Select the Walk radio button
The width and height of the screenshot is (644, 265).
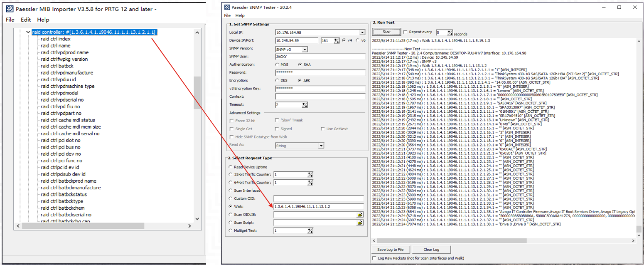pyautogui.click(x=231, y=206)
